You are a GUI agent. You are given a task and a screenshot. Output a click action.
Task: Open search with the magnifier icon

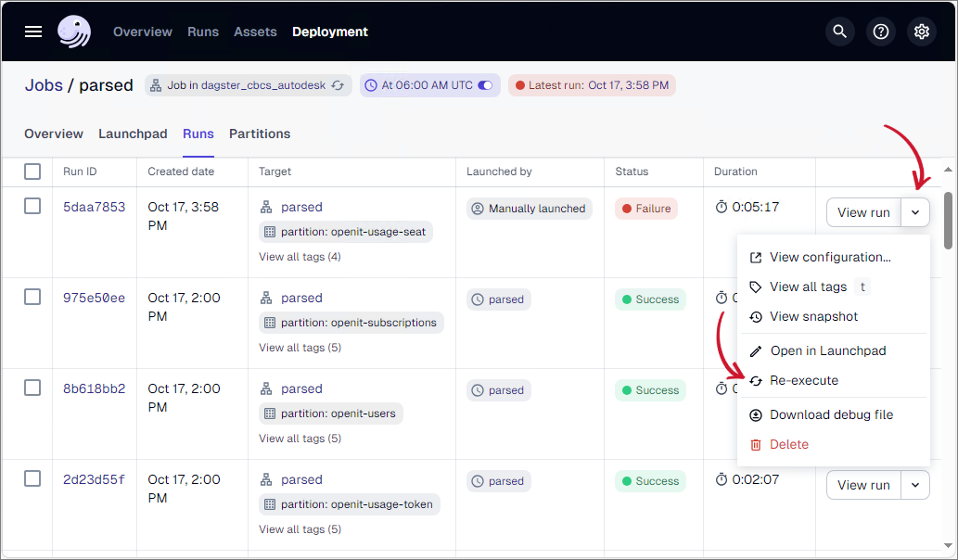(840, 32)
